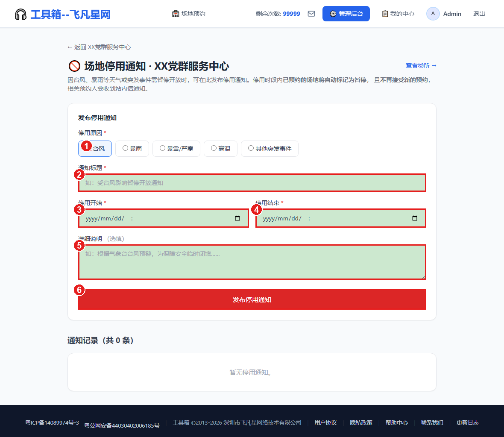This screenshot has height=437, width=504.
Task: Open 我的中心 menu item
Action: [398, 14]
